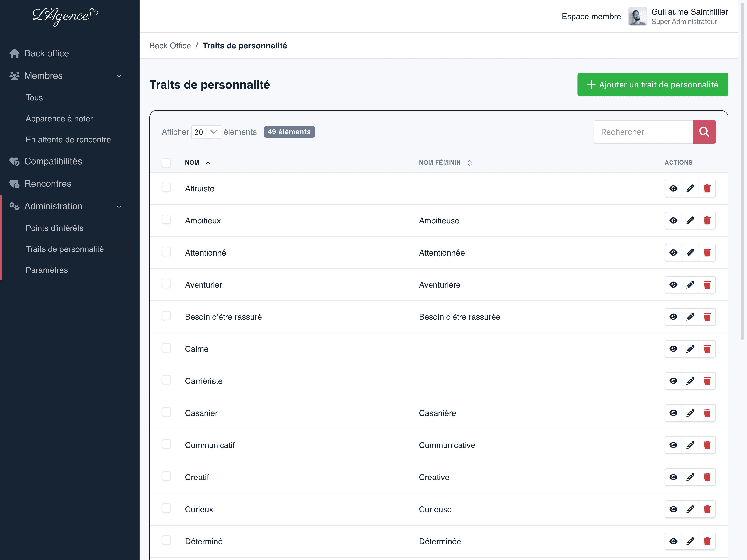Collapse the Administration section chevron

[119, 206]
